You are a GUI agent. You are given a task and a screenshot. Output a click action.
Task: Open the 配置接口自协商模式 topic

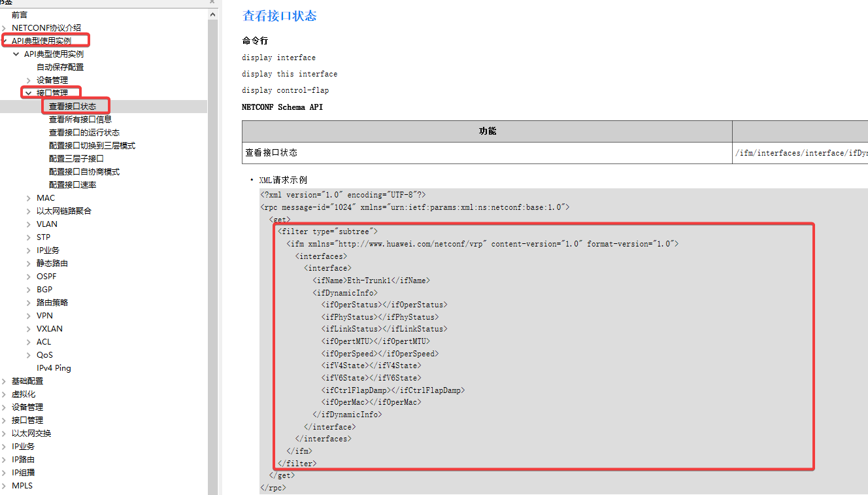[x=84, y=171]
